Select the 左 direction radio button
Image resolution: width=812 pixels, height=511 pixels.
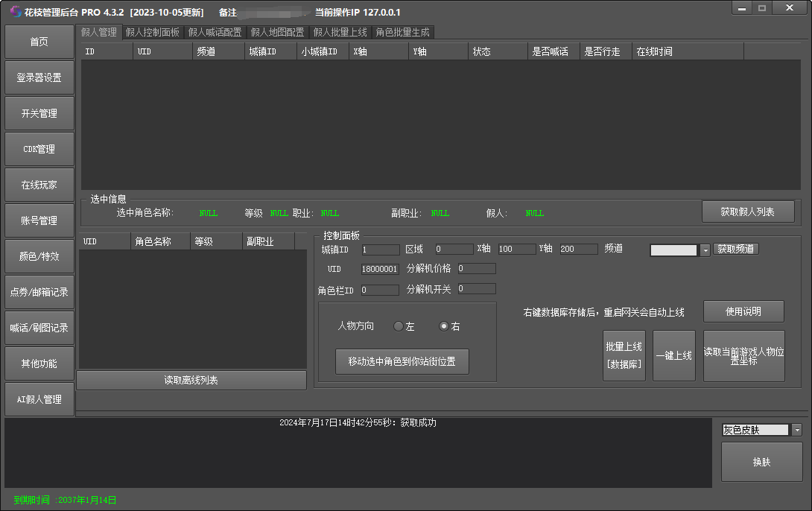pos(399,326)
